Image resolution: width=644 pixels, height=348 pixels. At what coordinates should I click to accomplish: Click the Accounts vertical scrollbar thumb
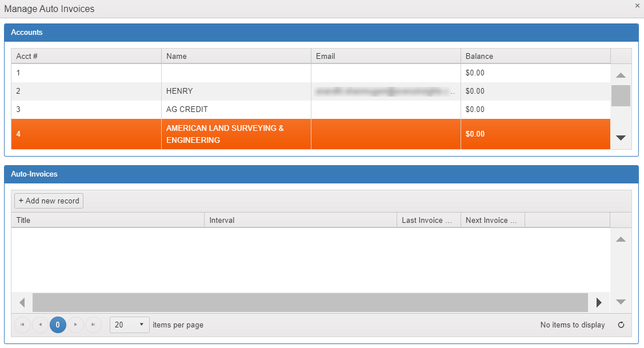coord(621,95)
